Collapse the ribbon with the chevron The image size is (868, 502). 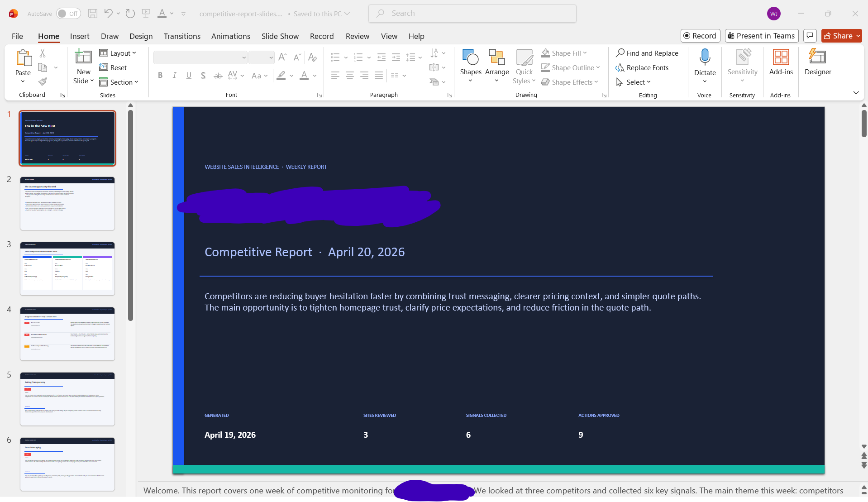[x=856, y=93]
